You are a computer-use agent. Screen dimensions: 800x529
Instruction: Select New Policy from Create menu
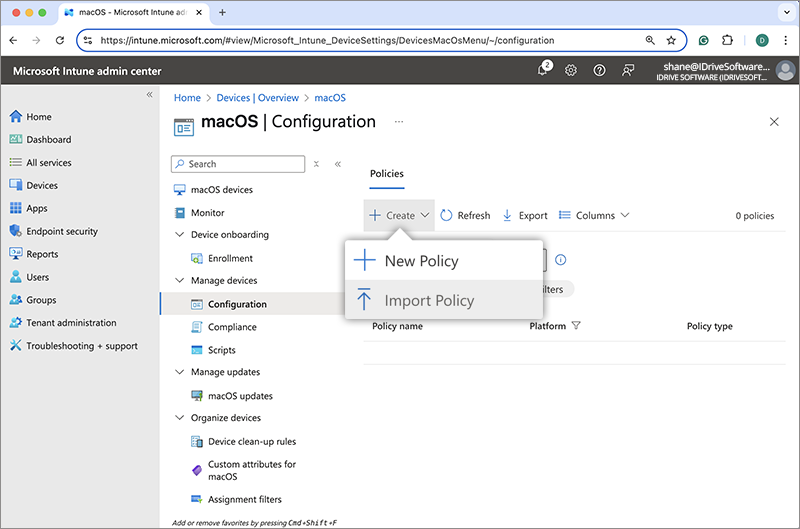421,262
